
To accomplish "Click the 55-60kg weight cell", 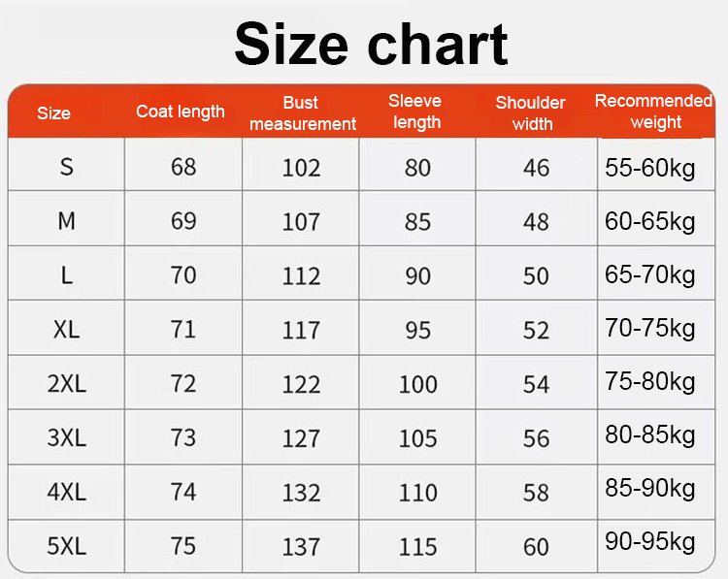I will (x=650, y=168).
